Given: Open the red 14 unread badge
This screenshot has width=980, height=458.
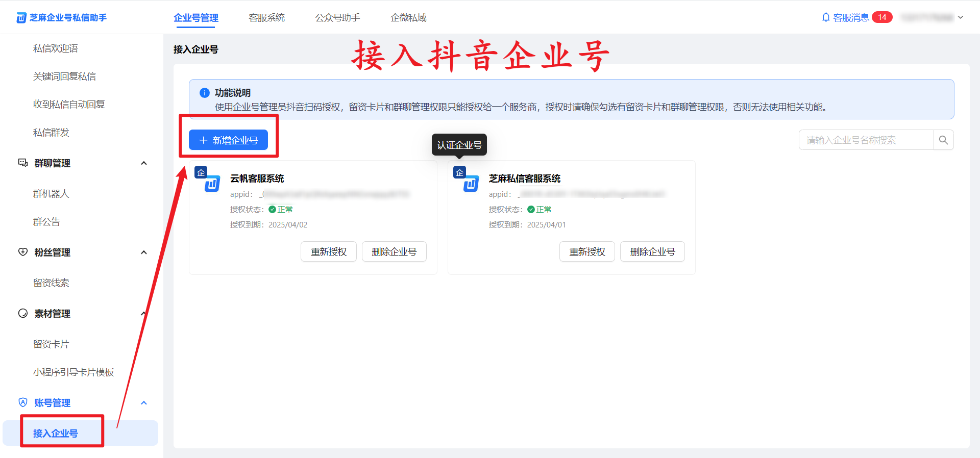Looking at the screenshot, I should click(x=882, y=17).
